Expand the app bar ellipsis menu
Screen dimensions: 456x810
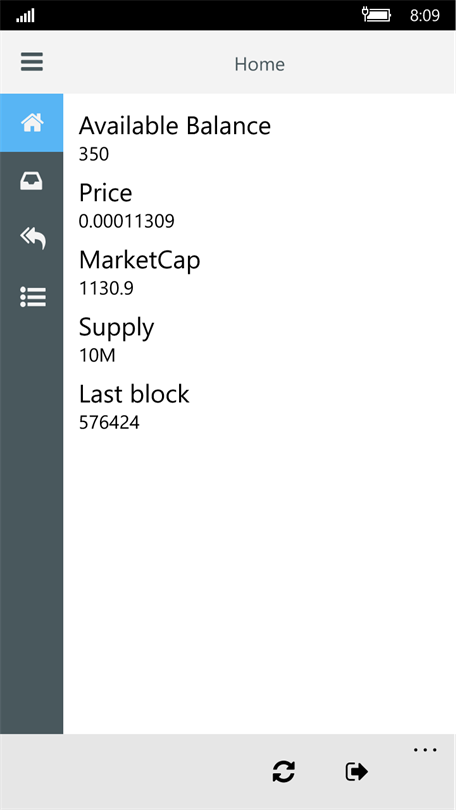click(x=425, y=750)
